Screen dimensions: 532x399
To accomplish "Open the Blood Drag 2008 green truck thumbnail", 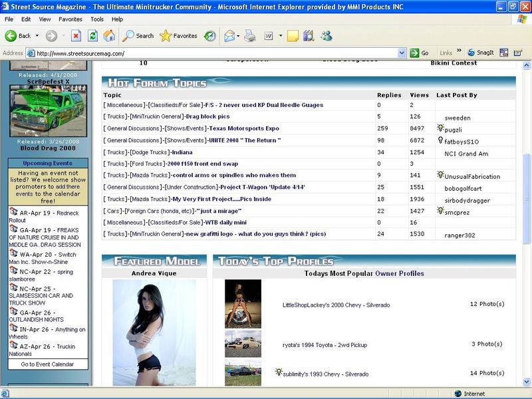I will 48,111.
